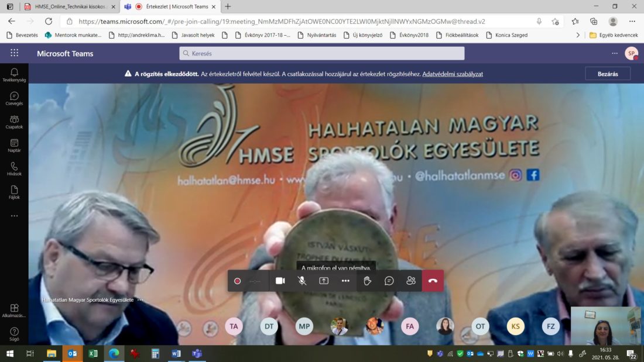This screenshot has width=644, height=362.
Task: Show the meeting conversation
Action: click(389, 281)
